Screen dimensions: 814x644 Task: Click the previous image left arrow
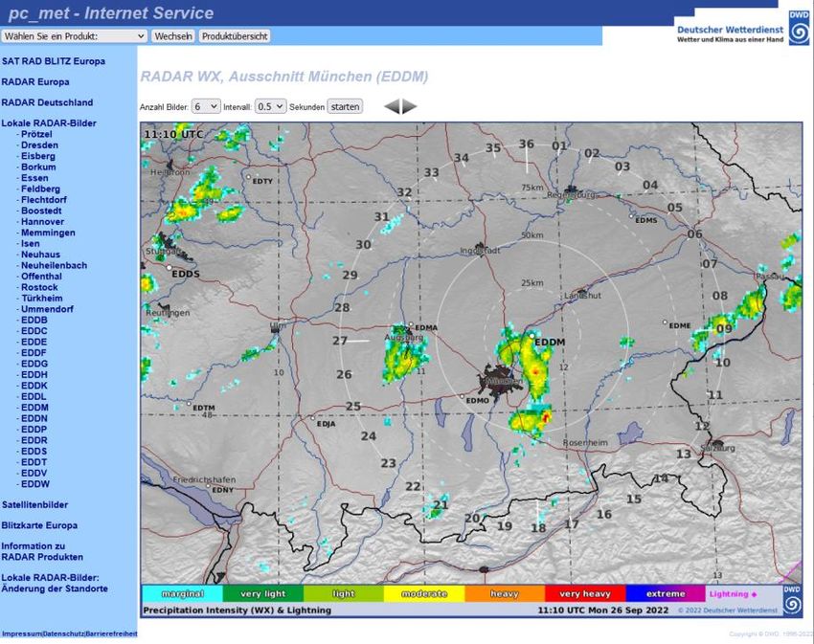point(391,106)
